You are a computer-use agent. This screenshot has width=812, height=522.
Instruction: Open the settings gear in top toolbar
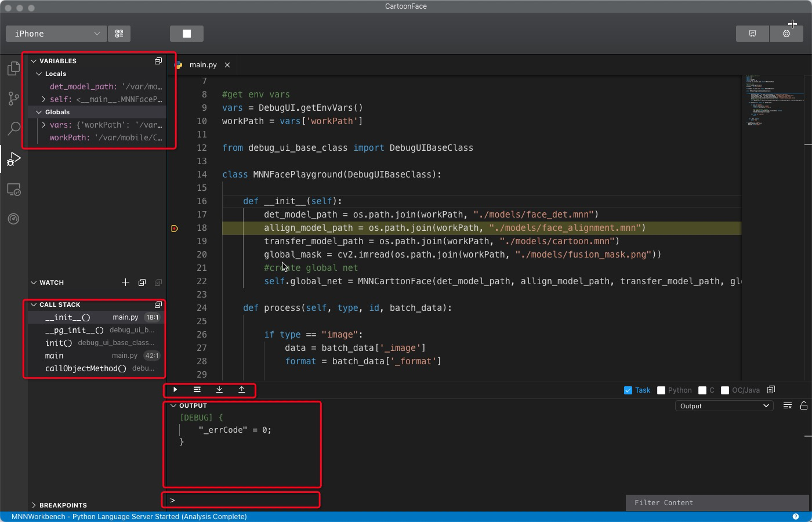(x=786, y=34)
